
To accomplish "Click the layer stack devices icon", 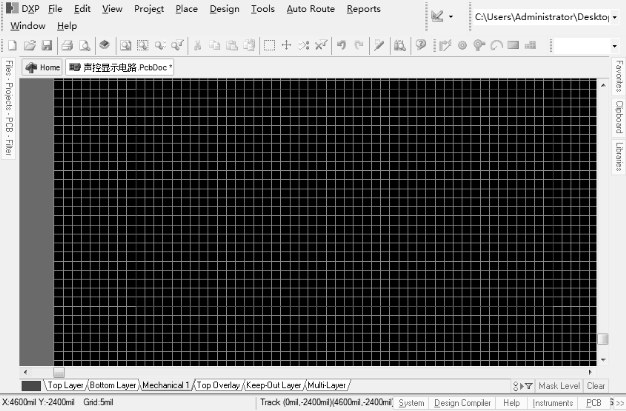I will pos(105,45).
